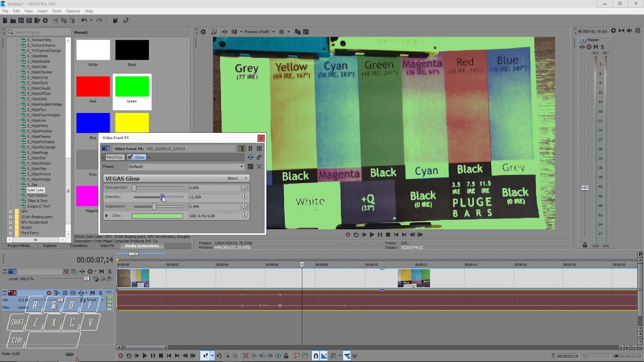644x362 pixels.
Task: Click the timeline Play button below tracks
Action: coord(144,356)
